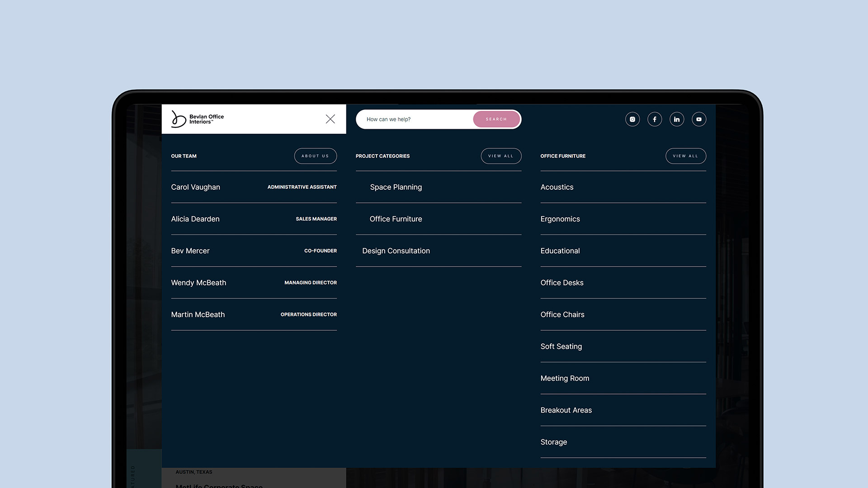Screen dimensions: 868x488
Task: Click View All for Office Furniture
Action: point(685,156)
